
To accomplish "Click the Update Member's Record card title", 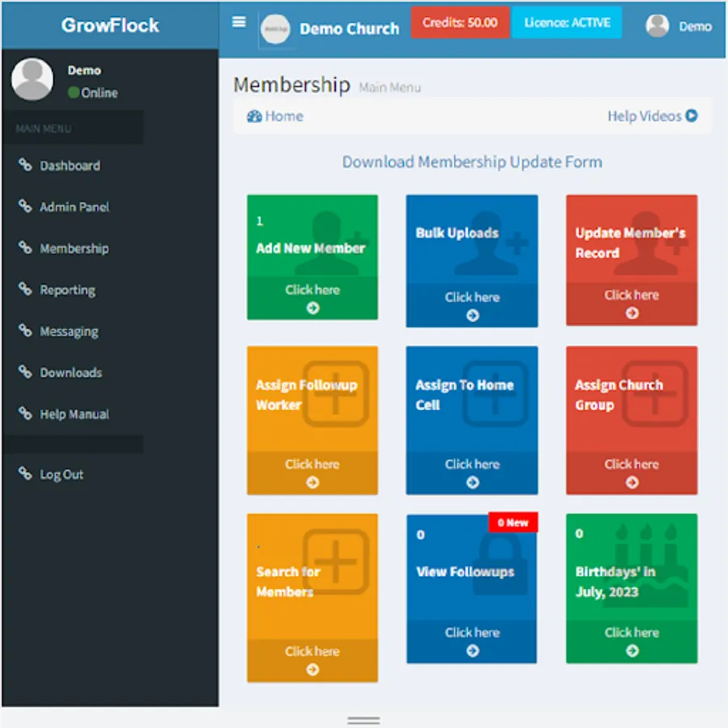I will pyautogui.click(x=630, y=243).
